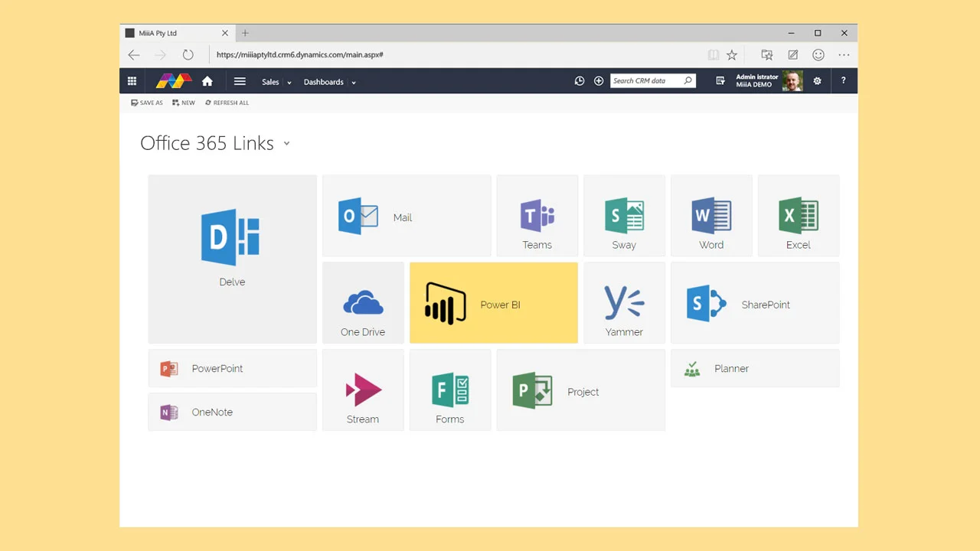Close the MiiiA Pty Ltd browser tab
980x551 pixels.
click(225, 33)
